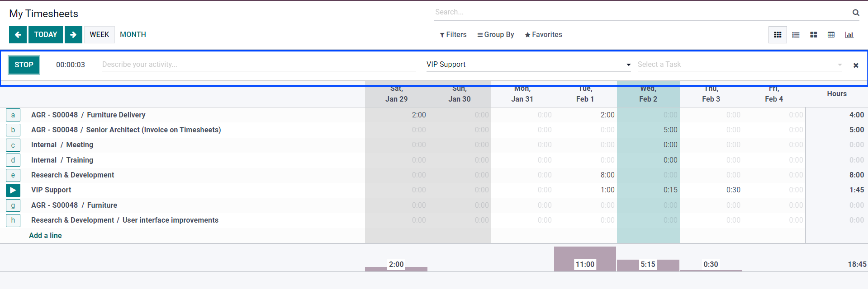Click the search magnifier icon

[856, 12]
